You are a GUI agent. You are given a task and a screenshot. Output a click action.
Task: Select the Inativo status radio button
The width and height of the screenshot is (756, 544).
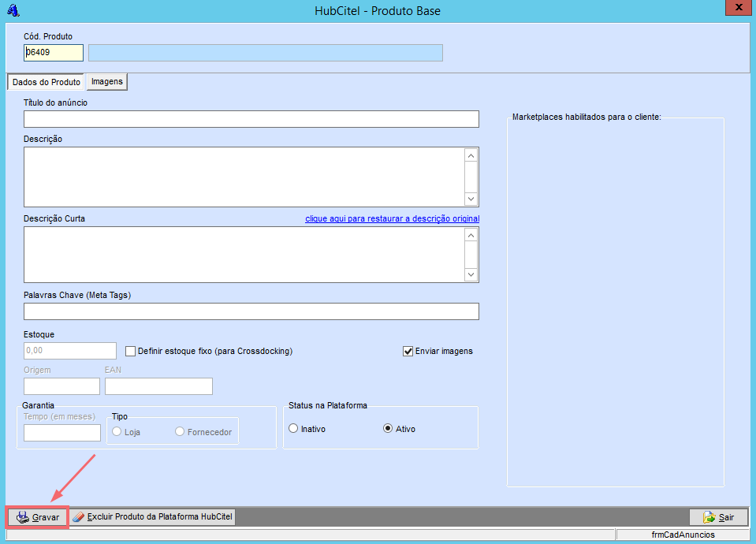(293, 428)
